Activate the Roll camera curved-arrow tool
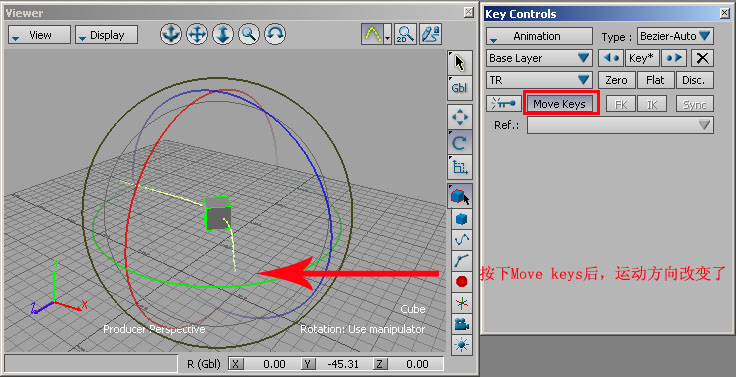This screenshot has width=736, height=377. point(275,34)
